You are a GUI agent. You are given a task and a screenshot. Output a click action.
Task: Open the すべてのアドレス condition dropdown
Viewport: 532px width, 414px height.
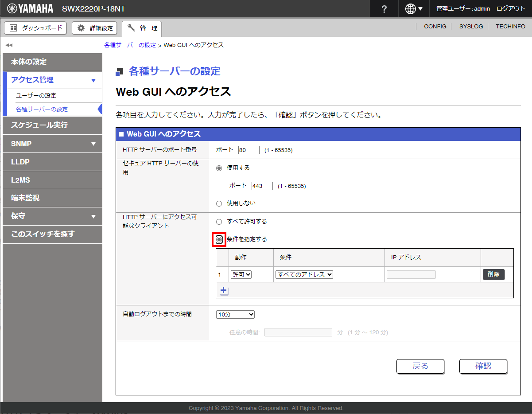coord(304,274)
